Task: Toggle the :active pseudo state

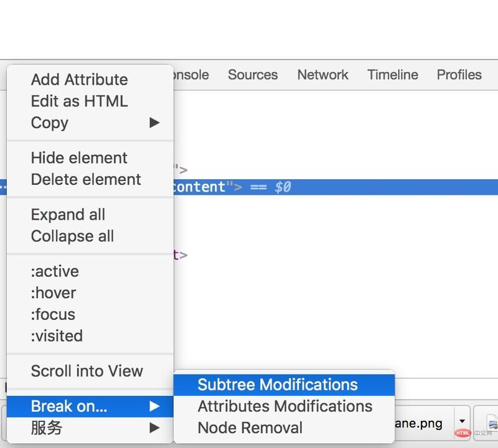Action: pos(90,271)
